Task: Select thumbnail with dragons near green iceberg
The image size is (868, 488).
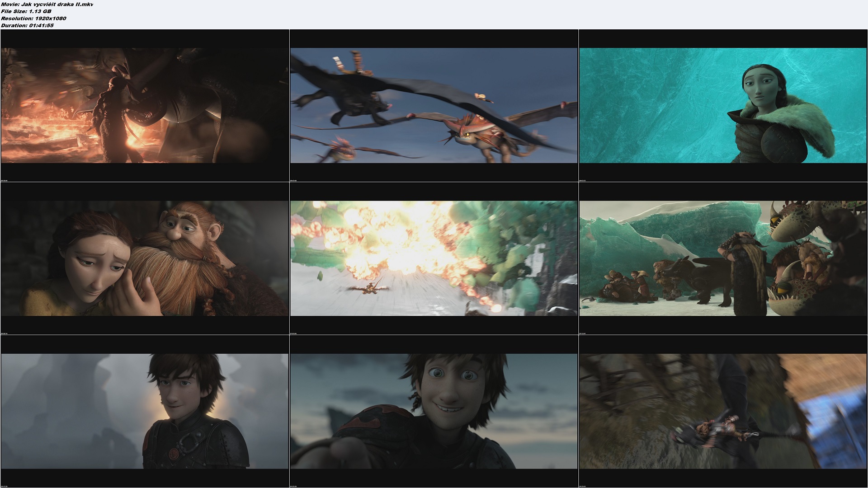Action: pyautogui.click(x=723, y=258)
